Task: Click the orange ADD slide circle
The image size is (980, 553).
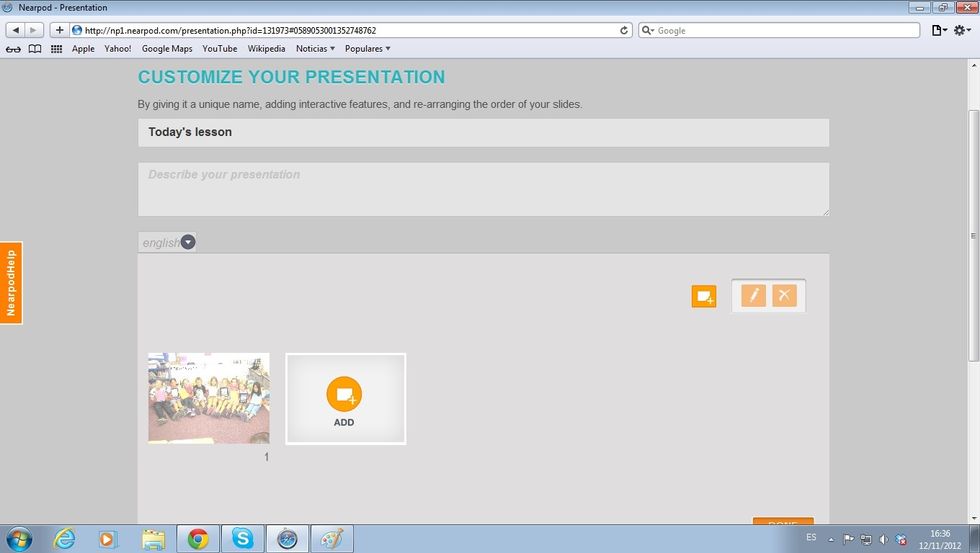Action: pos(344,394)
